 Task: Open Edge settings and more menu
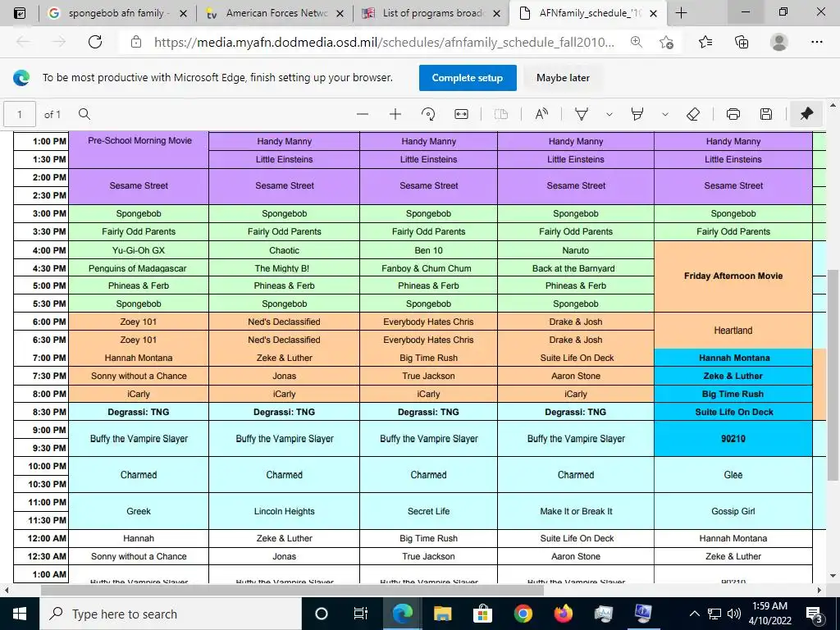point(816,42)
